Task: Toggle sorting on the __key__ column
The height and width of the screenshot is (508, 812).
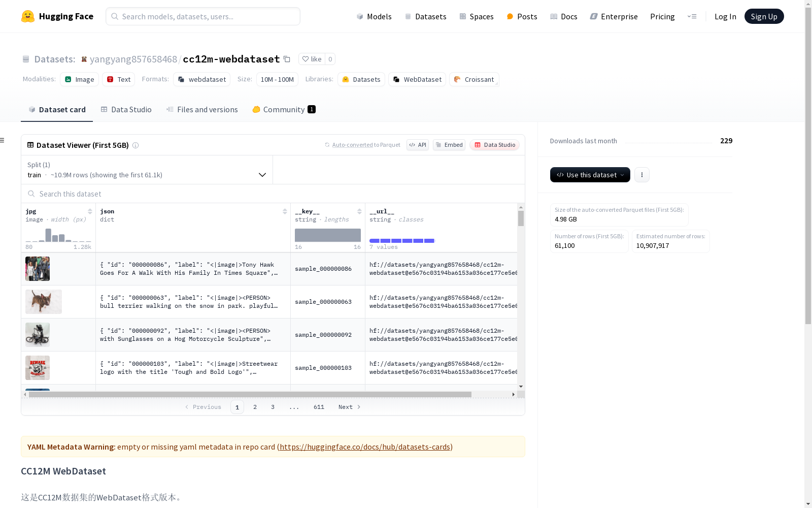Action: click(359, 211)
